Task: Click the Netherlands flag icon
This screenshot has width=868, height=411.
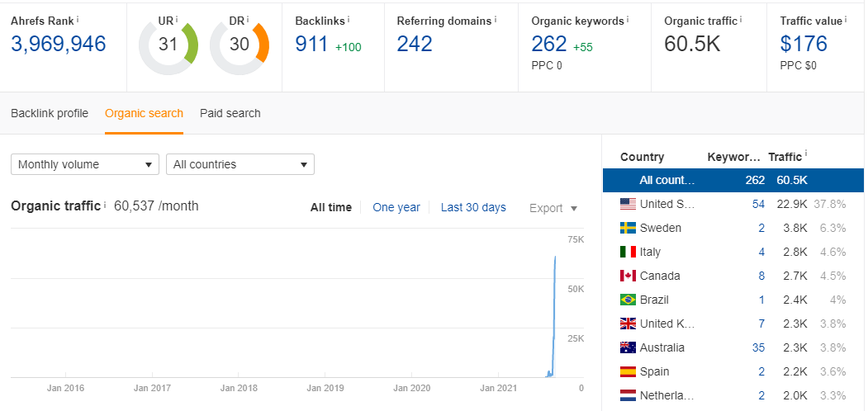Action: click(x=628, y=395)
